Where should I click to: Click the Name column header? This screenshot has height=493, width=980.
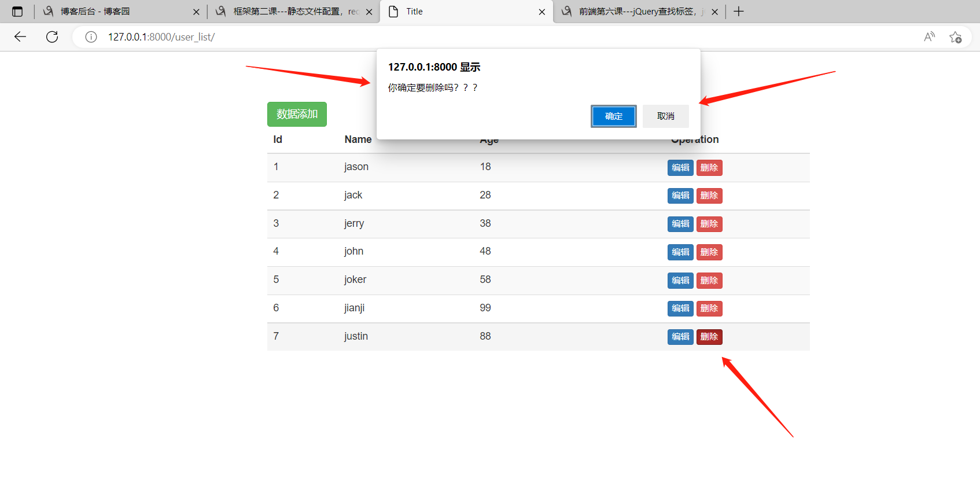[358, 139]
